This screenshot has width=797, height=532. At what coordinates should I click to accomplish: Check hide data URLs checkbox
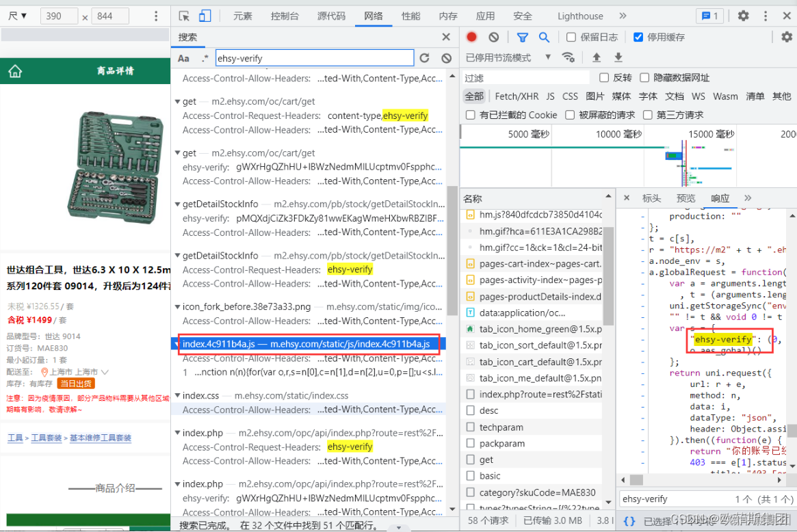coord(644,77)
